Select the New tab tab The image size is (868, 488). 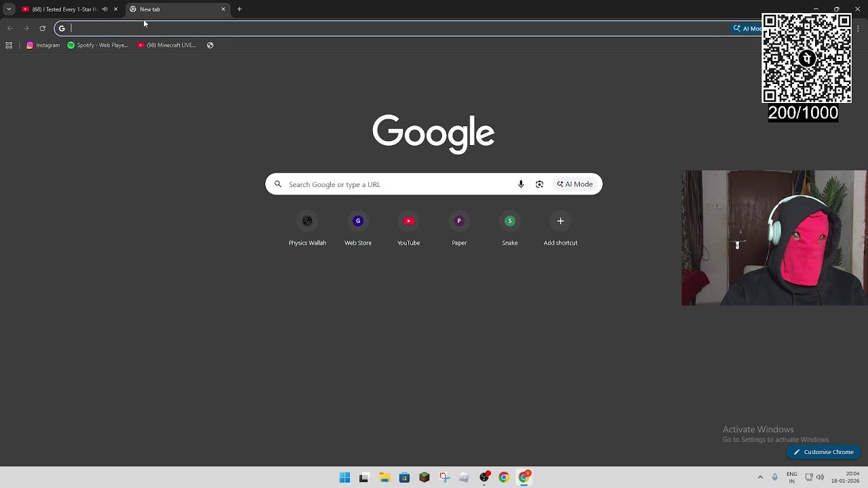(178, 9)
